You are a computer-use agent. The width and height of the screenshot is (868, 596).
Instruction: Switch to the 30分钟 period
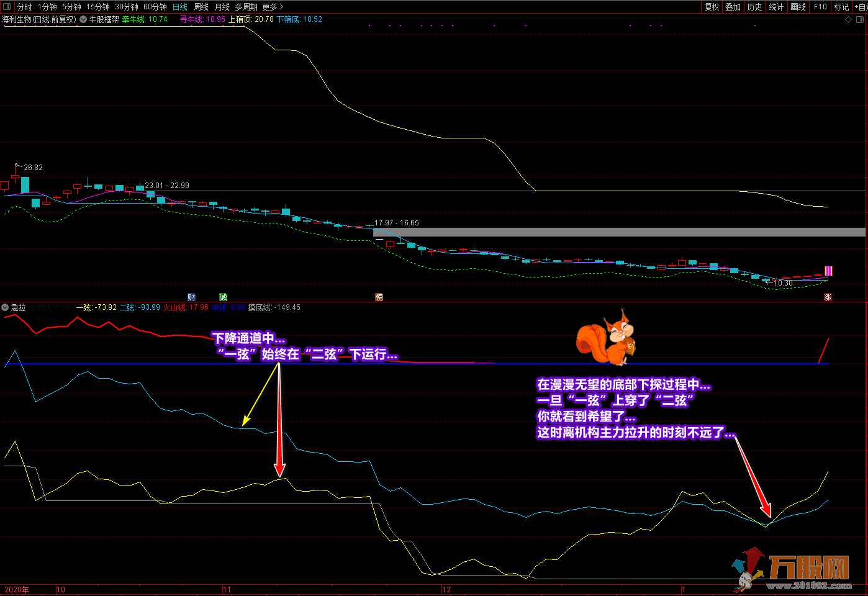[x=127, y=7]
